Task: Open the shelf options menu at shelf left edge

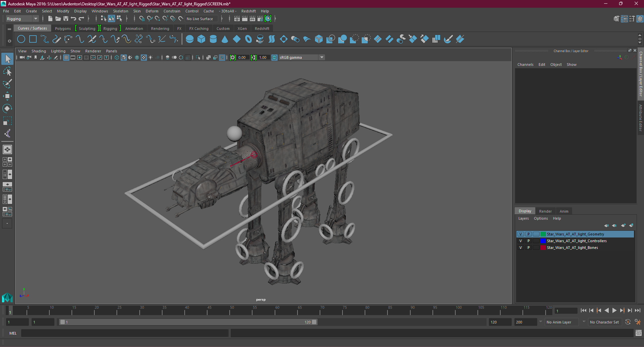Action: tap(9, 41)
